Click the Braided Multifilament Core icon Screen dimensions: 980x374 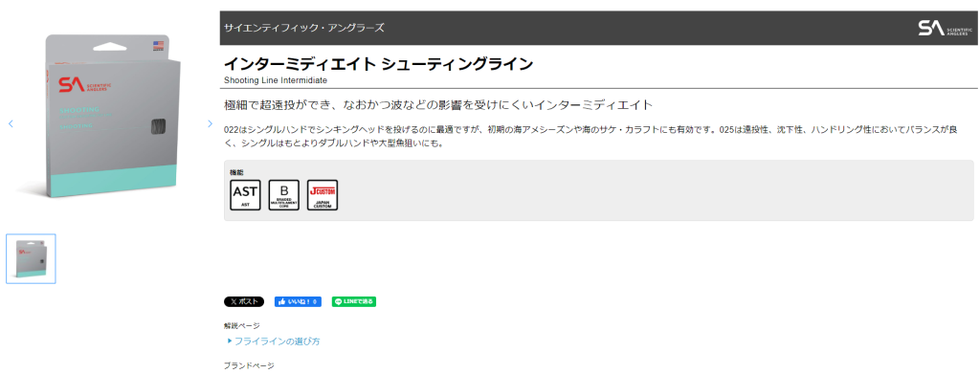click(283, 195)
